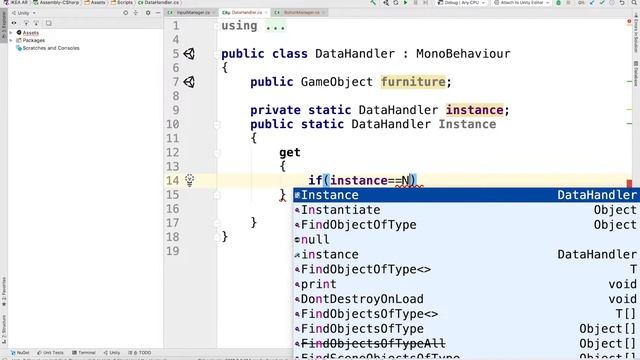Click the build hammer icon in toolbar

pos(373,2)
